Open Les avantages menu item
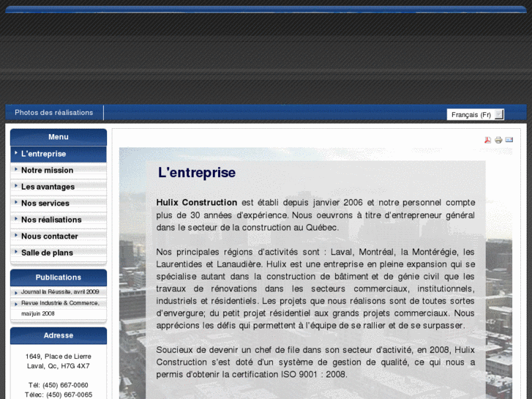 tap(59, 187)
